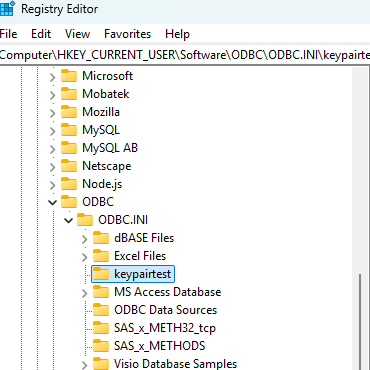Viewport: 370px width, 370px height.
Task: Select the Microsoft folder icon
Action: 69,76
